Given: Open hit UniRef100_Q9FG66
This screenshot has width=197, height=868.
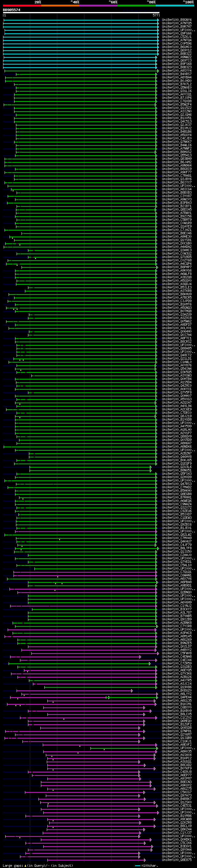Looking at the screenshot, I should 176,33.
